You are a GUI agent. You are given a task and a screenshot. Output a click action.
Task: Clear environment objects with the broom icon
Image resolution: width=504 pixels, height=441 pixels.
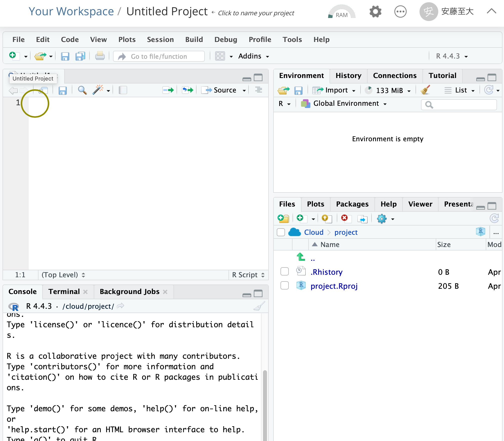[425, 90]
